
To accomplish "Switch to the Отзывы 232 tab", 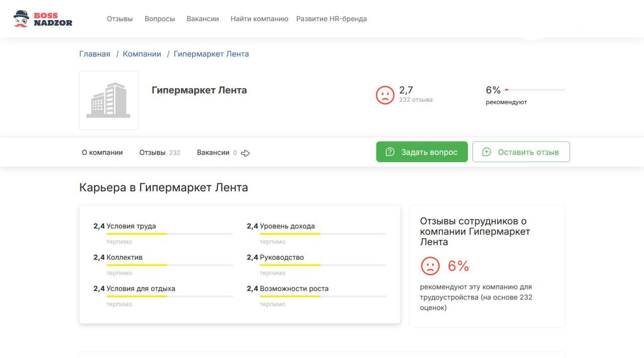I will click(x=159, y=153).
